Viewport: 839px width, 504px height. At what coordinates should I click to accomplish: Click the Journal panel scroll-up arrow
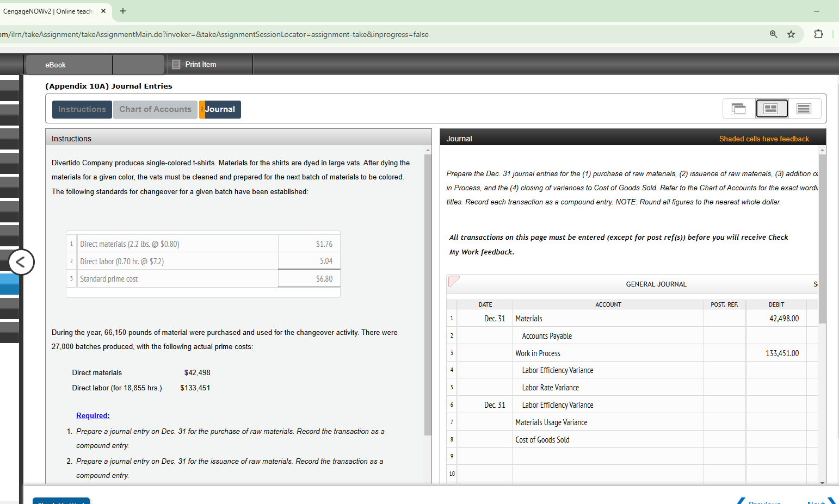(x=822, y=150)
